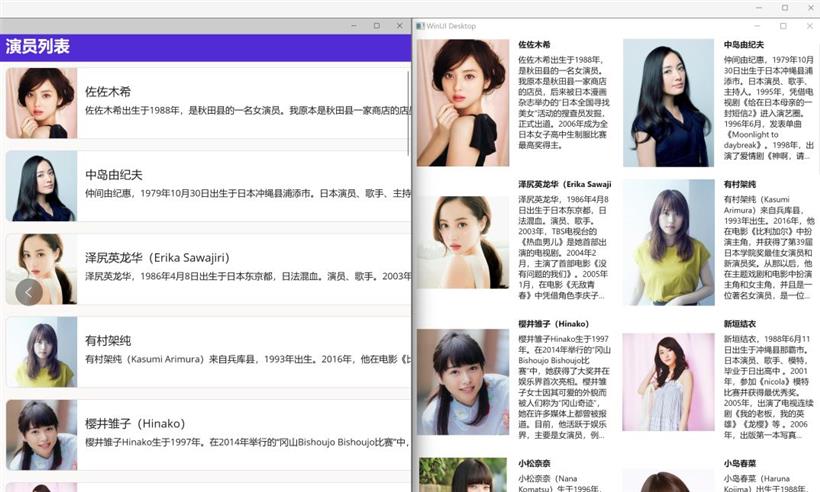
Task: Click 有村架纯 photo in WinUI Desktop grid
Action: point(668,243)
